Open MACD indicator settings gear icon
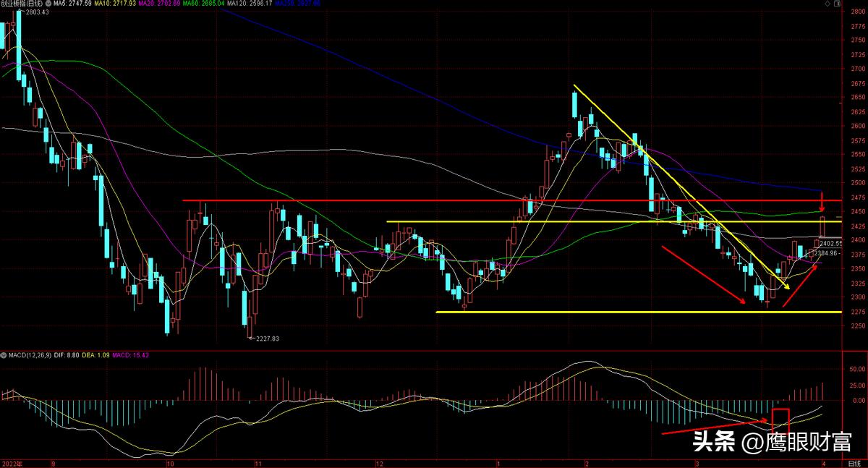Image resolution: width=868 pixels, height=468 pixels. click(x=4, y=355)
